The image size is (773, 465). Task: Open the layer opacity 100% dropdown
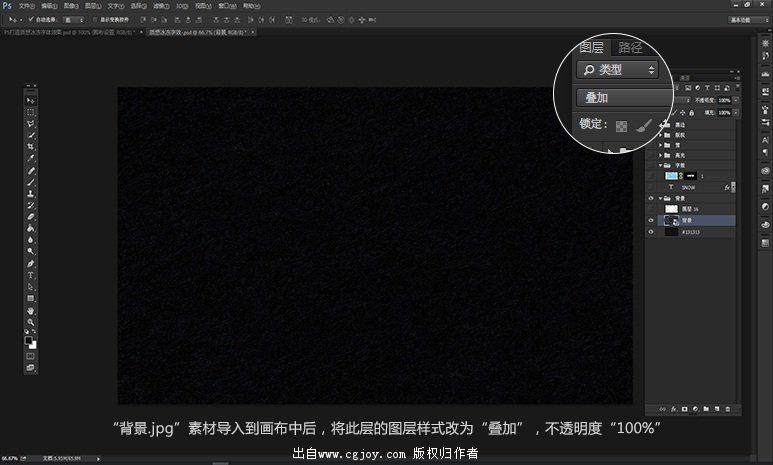pos(736,100)
